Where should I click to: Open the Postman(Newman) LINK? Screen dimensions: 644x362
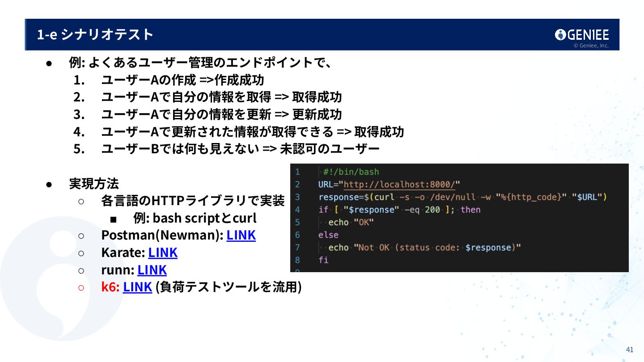241,235
